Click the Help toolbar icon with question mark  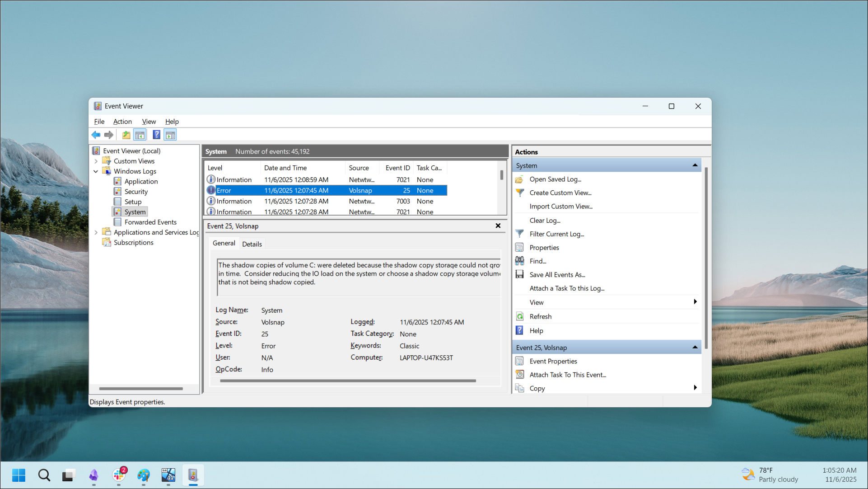pos(156,135)
